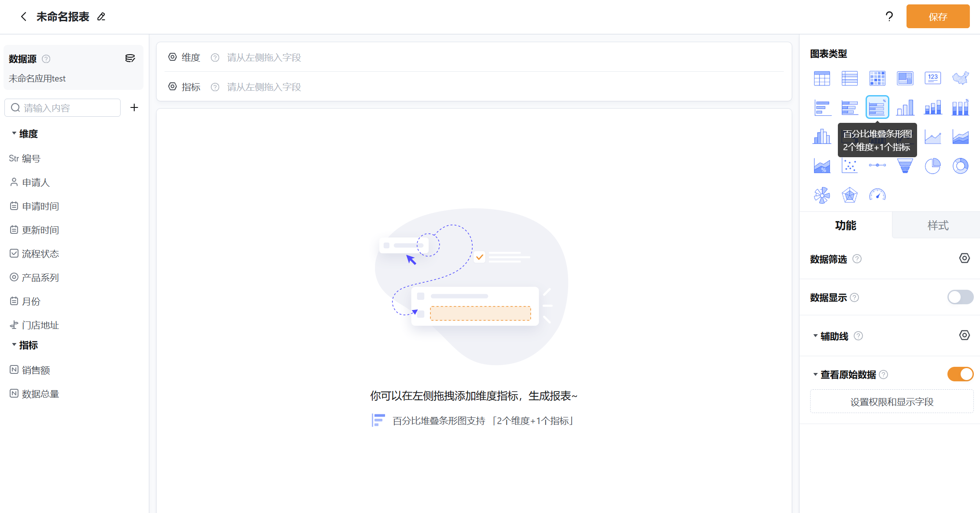
Task: Choose the stacked column chart type
Action: click(932, 107)
